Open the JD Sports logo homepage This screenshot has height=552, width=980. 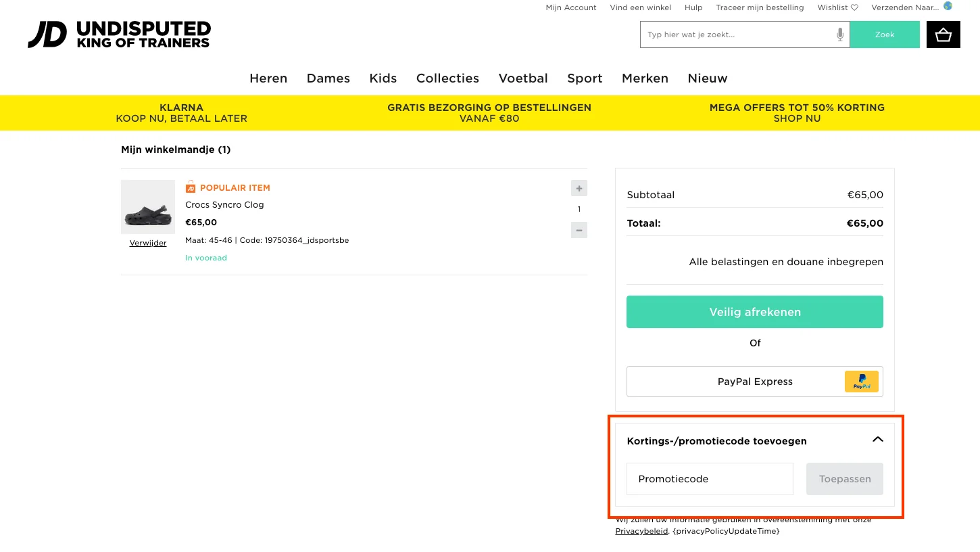coord(119,34)
